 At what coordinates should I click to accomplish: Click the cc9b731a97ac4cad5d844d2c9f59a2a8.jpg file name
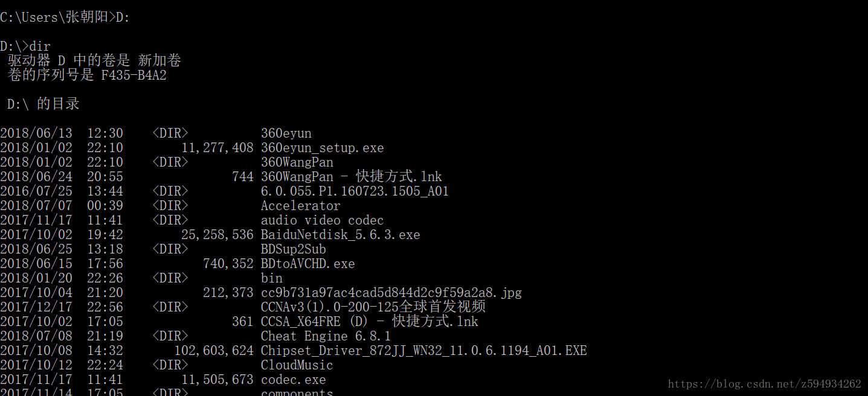391,293
